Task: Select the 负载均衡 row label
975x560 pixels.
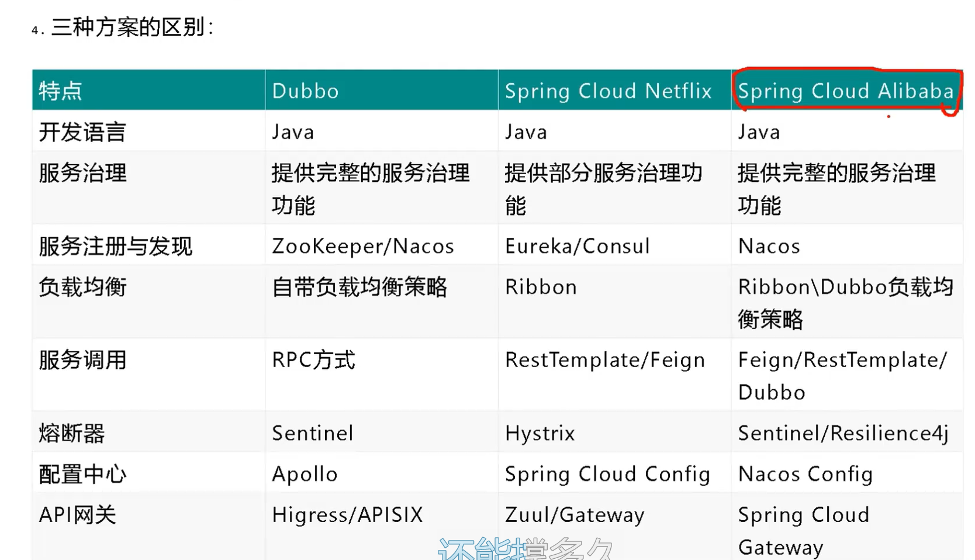Action: (x=82, y=286)
